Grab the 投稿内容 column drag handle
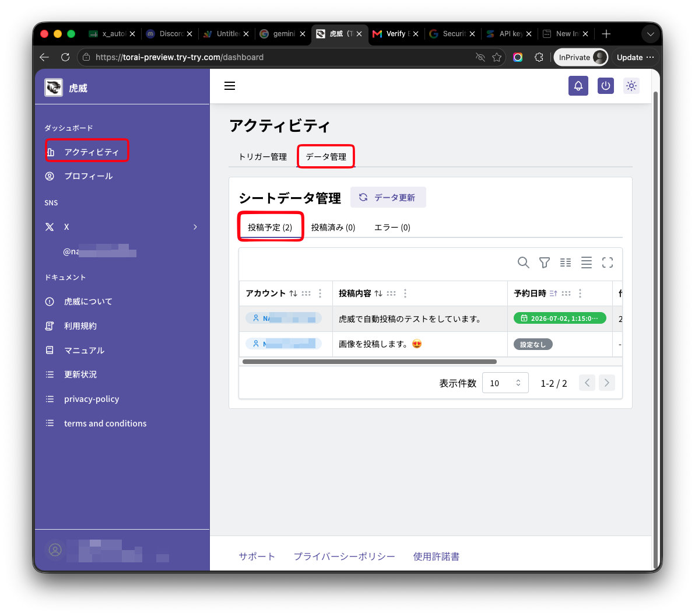The height and width of the screenshot is (616, 695). [x=391, y=293]
